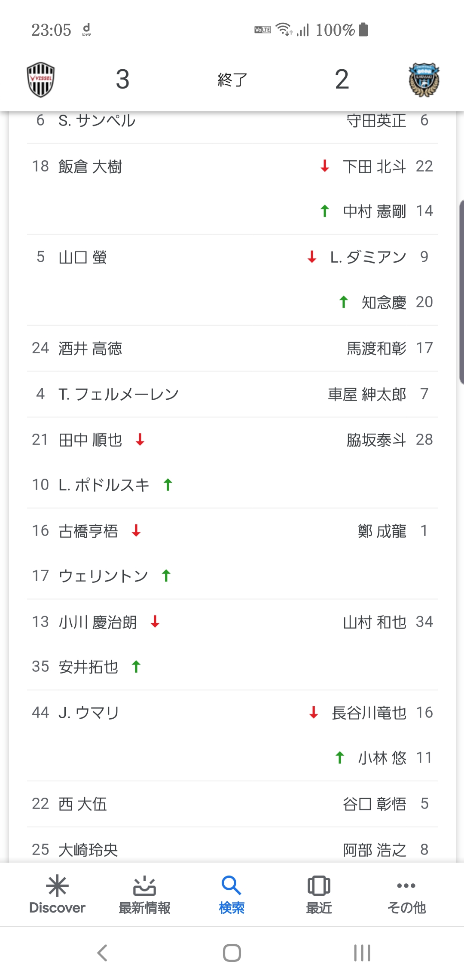
Task: Tap the Vissel Kobe team crest
Action: click(x=41, y=80)
